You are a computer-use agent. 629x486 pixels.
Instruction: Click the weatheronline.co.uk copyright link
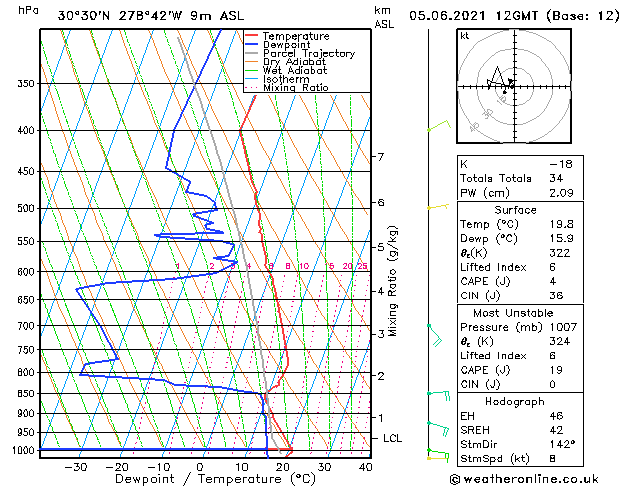[524, 479]
